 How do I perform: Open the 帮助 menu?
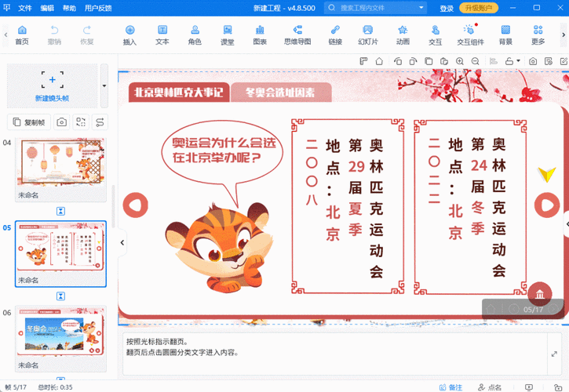(x=69, y=8)
